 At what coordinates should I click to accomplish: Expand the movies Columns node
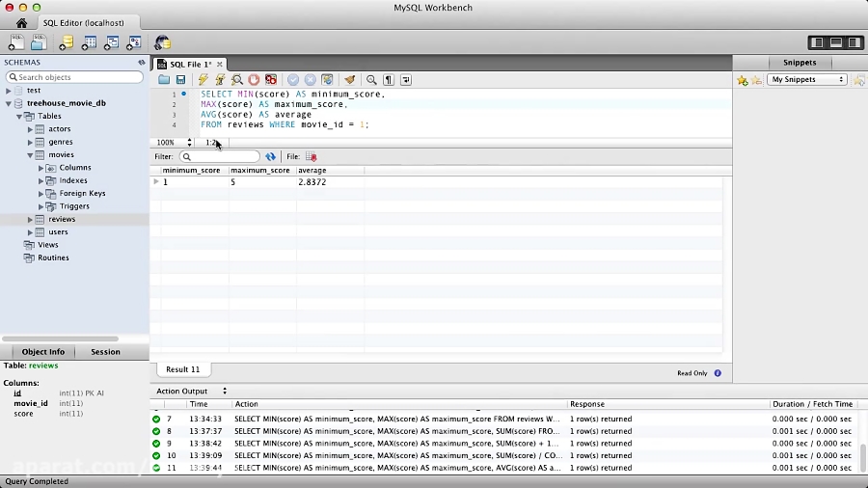coord(41,168)
